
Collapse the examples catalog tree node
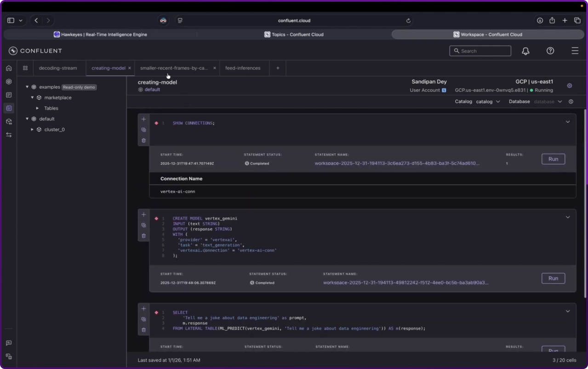tap(27, 87)
